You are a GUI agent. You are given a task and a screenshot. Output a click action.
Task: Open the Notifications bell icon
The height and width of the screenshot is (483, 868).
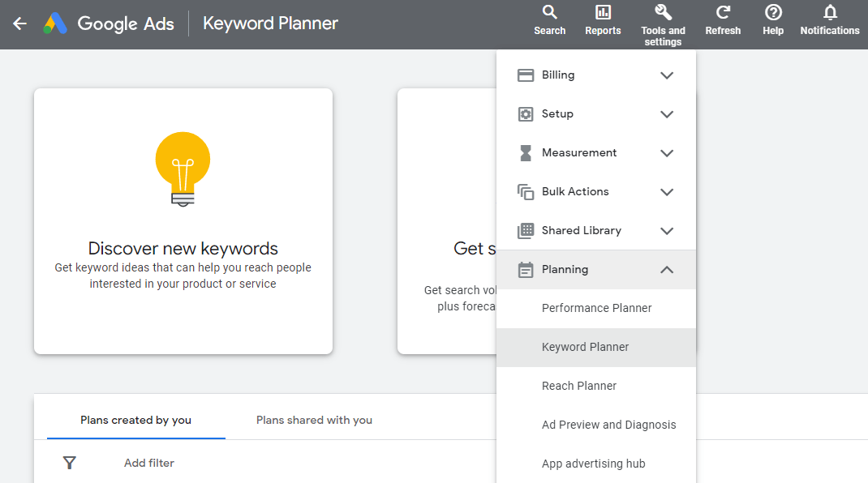coord(830,11)
